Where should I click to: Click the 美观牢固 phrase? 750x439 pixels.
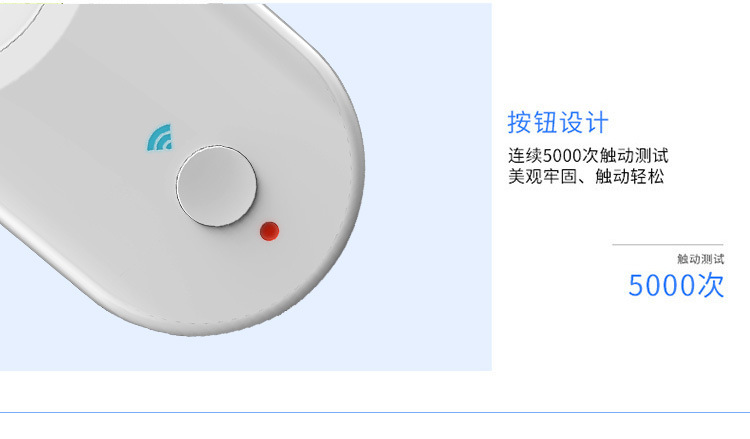tap(542, 176)
